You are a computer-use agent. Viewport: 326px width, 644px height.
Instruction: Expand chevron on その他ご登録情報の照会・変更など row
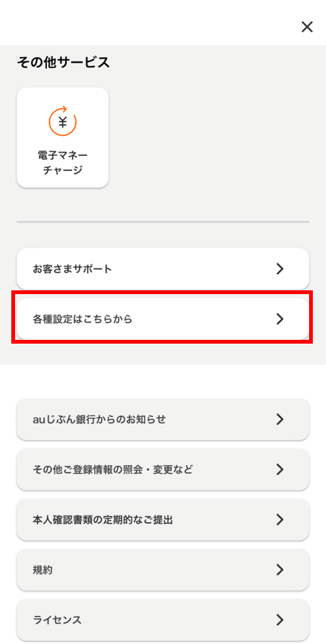pyautogui.click(x=280, y=470)
